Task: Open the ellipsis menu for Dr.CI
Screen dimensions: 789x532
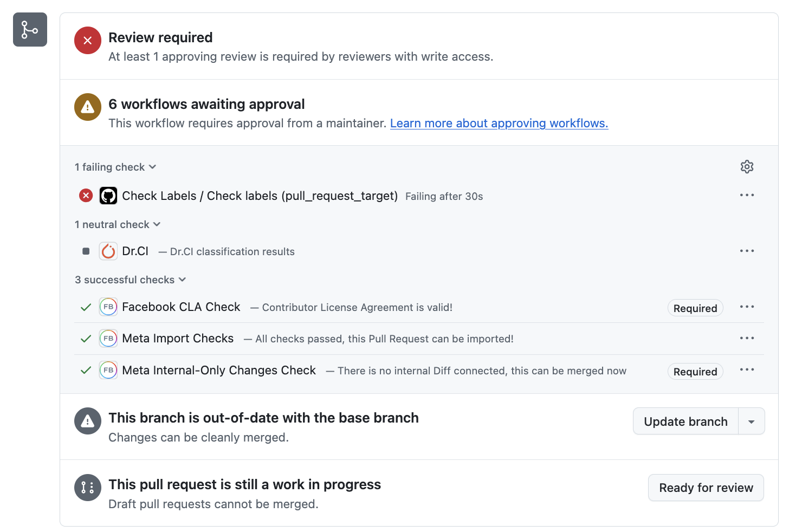Action: [x=747, y=251]
